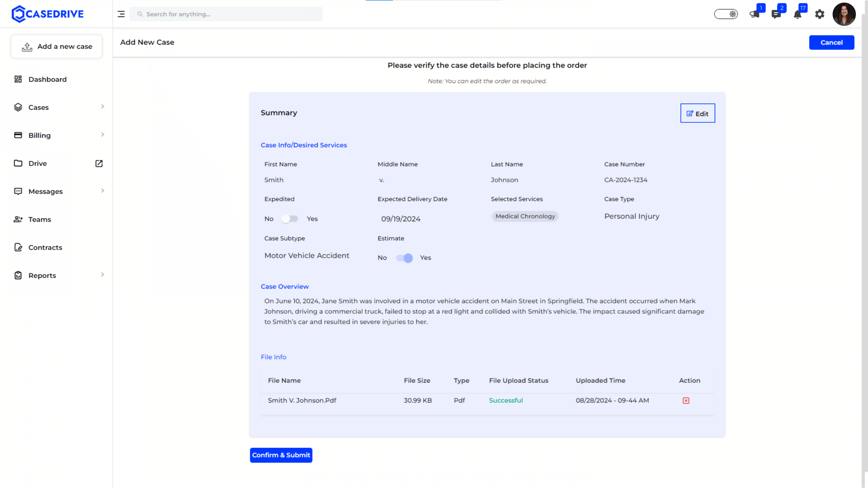The image size is (868, 488).
Task: Expand the Messages submenu chevron
Action: click(x=102, y=191)
